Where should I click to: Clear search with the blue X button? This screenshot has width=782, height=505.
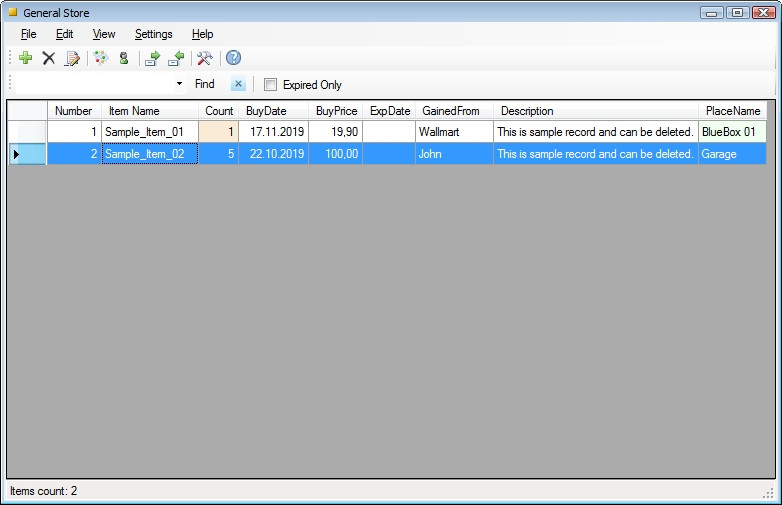238,84
